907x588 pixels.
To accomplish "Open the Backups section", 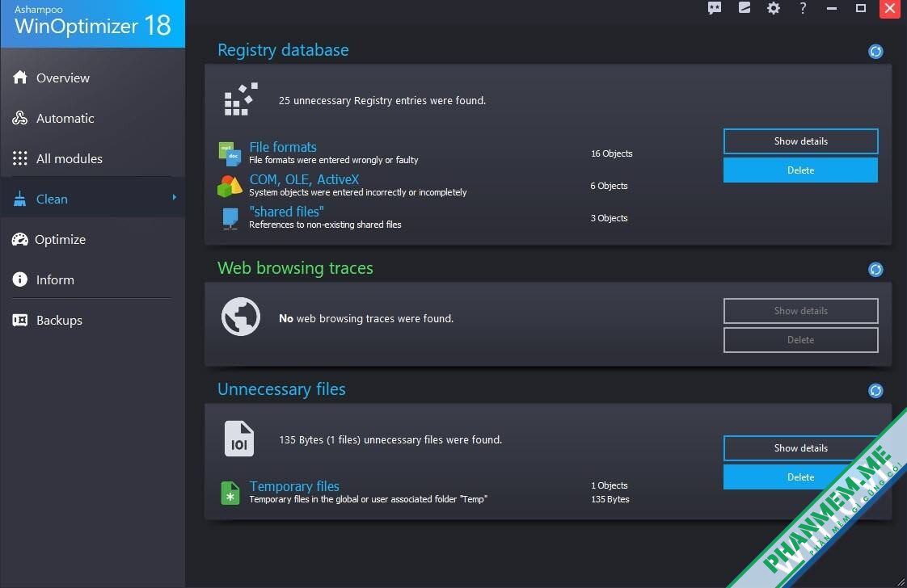I will click(x=92, y=321).
